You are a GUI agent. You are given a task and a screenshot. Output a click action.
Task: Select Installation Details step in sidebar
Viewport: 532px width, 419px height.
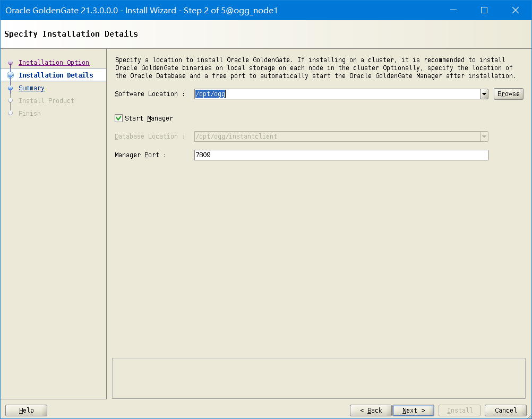tap(56, 75)
